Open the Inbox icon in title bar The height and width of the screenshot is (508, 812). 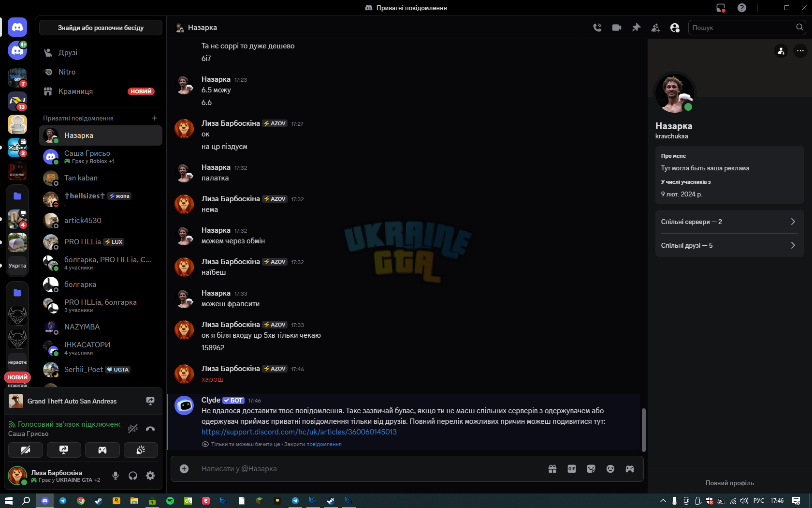[721, 8]
